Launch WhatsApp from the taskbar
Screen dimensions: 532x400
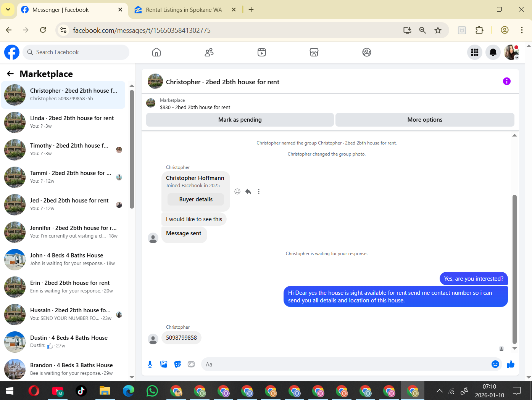point(152,391)
